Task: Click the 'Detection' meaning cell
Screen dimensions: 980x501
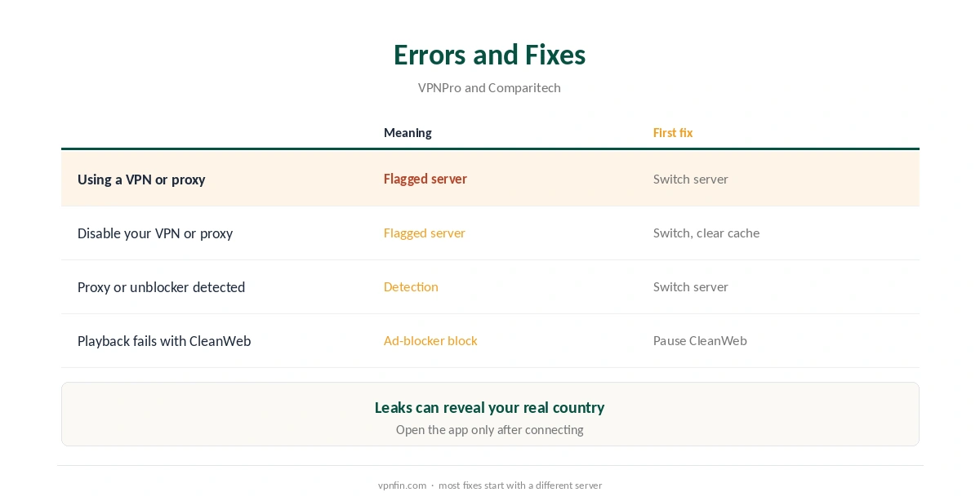Action: tap(411, 286)
